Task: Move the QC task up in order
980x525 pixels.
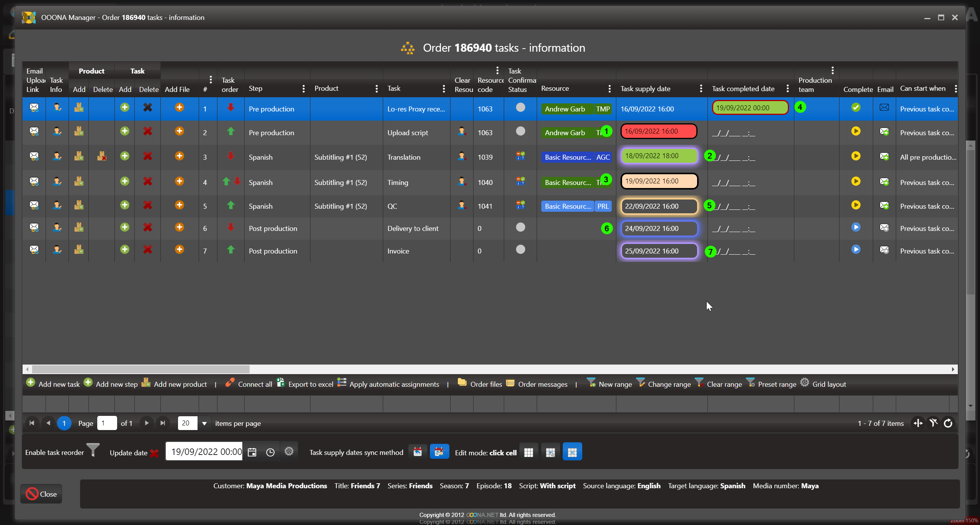Action: (x=230, y=205)
